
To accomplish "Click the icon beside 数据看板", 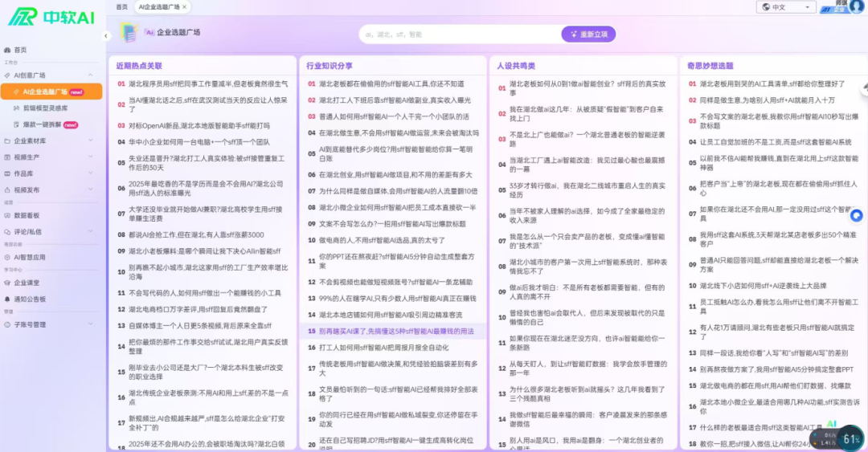I will tap(7, 216).
